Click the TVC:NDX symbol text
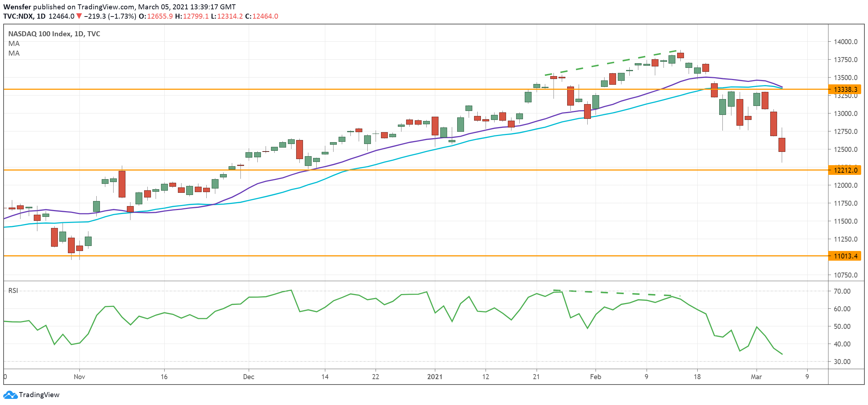This screenshot has height=405, width=868. 18,16
